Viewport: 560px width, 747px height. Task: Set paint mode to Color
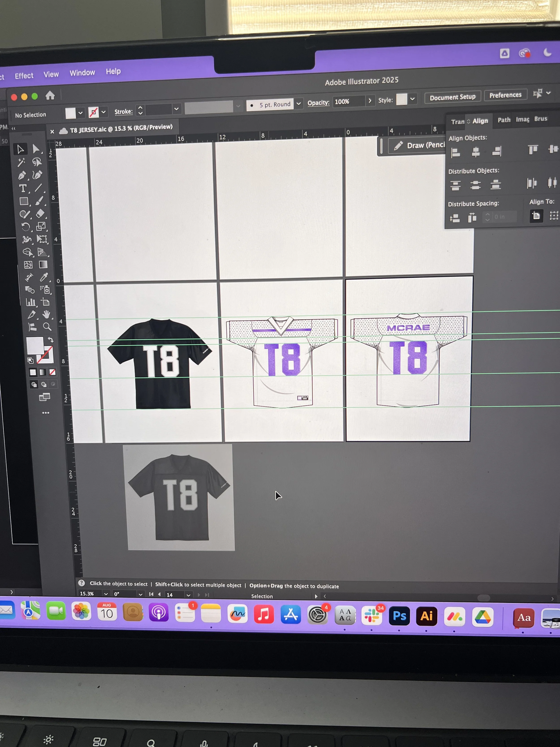tap(33, 372)
